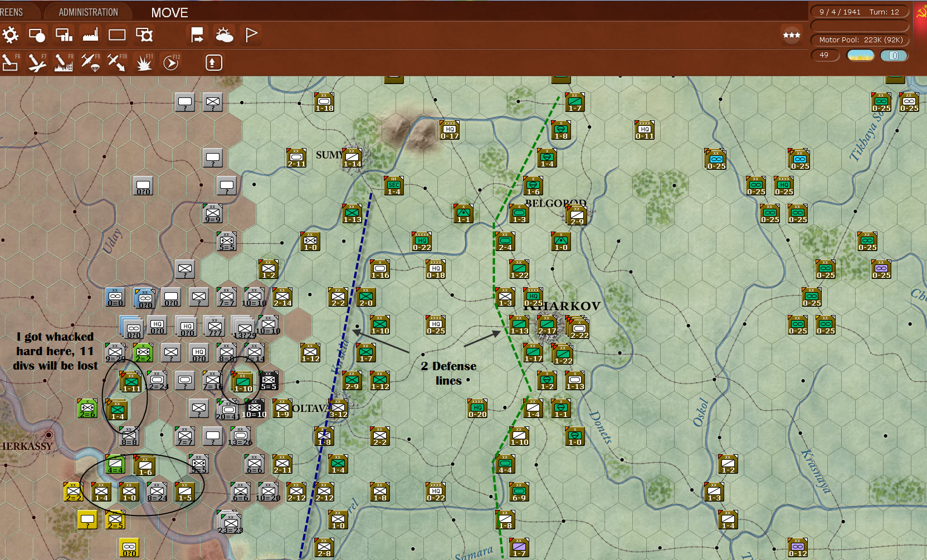The height and width of the screenshot is (560, 927).
Task: Select the F10 mode icon
Action: pos(117,62)
